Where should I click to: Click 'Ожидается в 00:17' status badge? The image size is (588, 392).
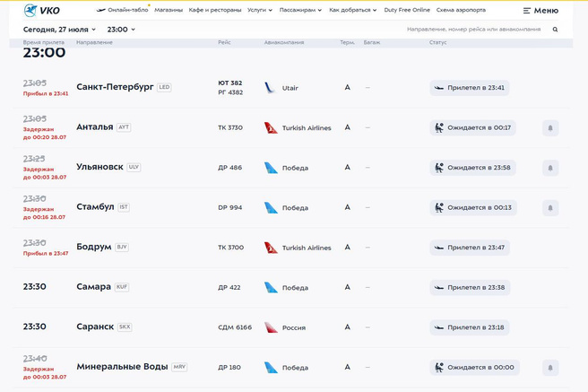(472, 128)
